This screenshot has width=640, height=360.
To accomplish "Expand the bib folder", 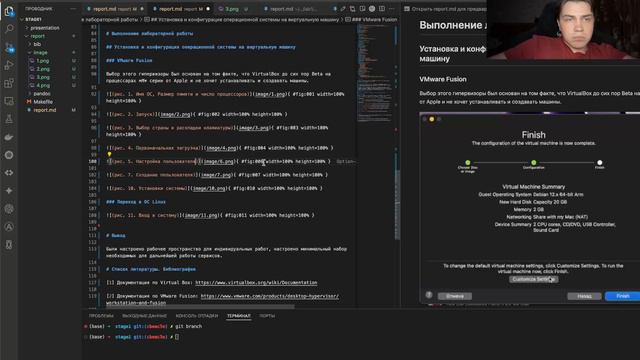I will [x=49, y=44].
